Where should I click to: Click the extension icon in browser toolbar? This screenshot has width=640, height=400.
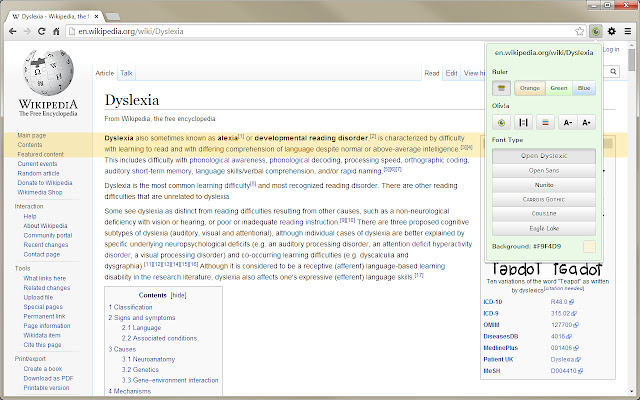click(596, 31)
